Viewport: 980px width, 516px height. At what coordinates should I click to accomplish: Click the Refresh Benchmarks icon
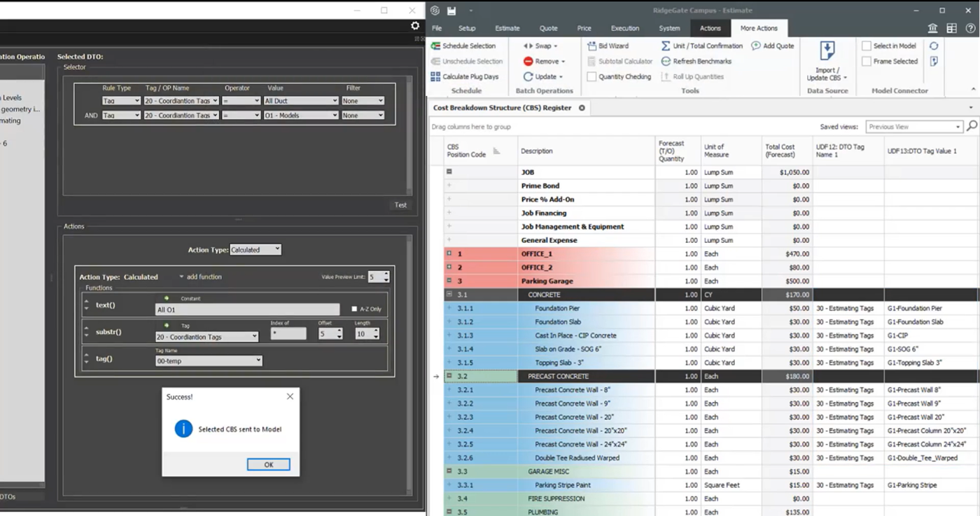pyautogui.click(x=666, y=62)
